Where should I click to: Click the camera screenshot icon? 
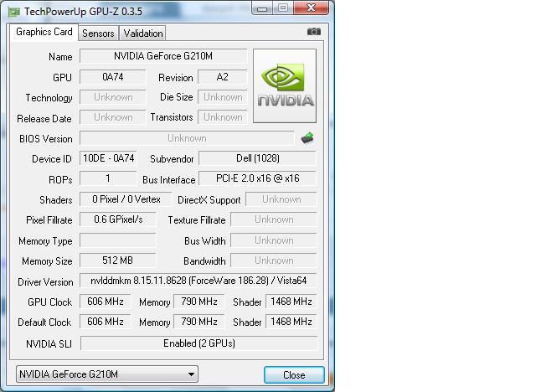(313, 32)
